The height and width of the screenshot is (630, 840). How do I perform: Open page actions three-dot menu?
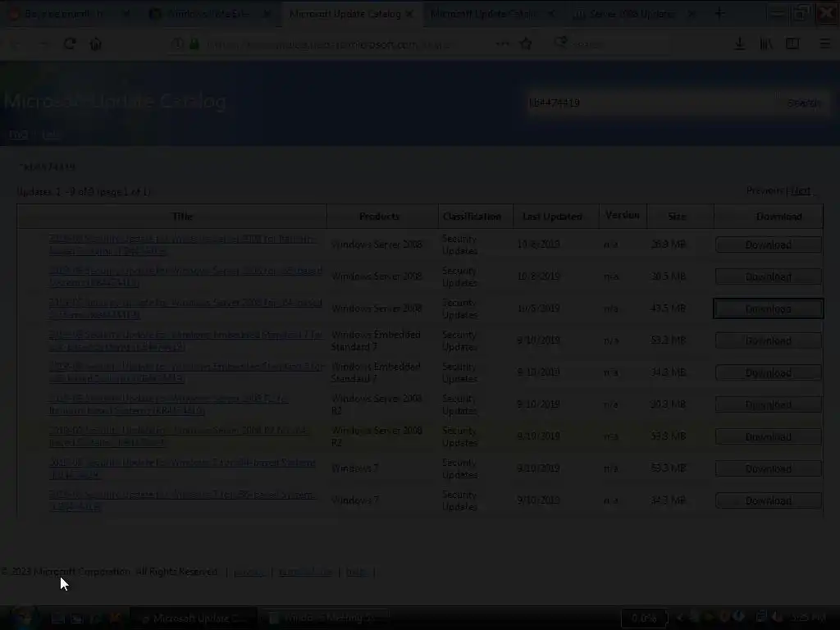click(503, 44)
